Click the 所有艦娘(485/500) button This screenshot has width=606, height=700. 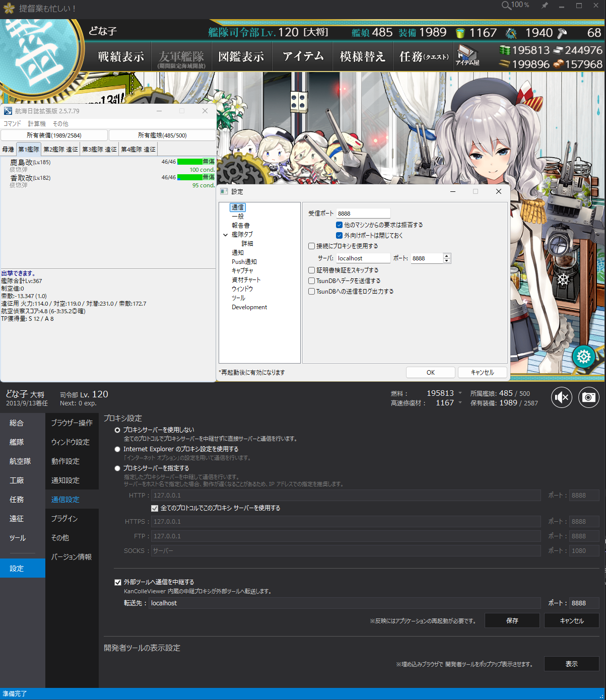point(162,135)
